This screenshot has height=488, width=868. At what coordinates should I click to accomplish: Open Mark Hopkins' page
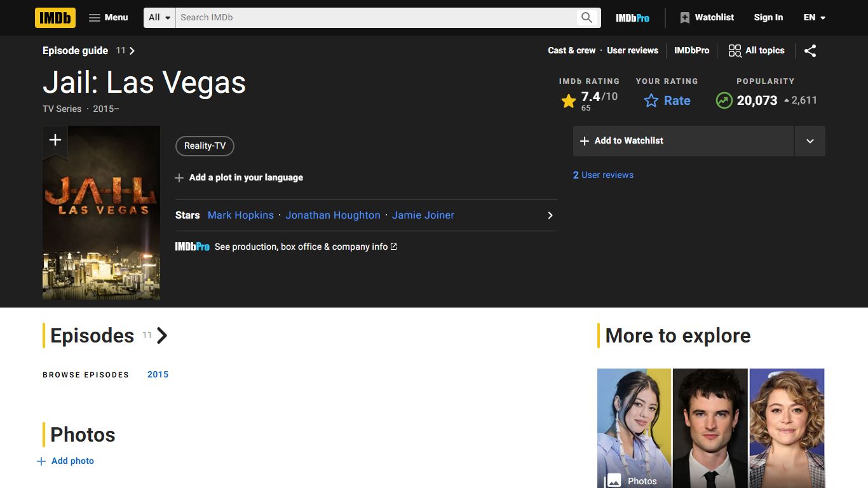241,215
